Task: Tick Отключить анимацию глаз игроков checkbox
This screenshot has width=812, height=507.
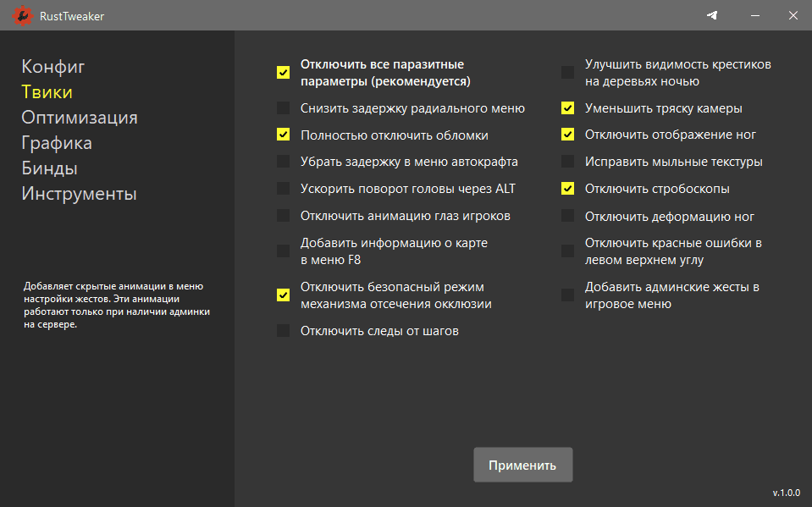Action: (283, 216)
